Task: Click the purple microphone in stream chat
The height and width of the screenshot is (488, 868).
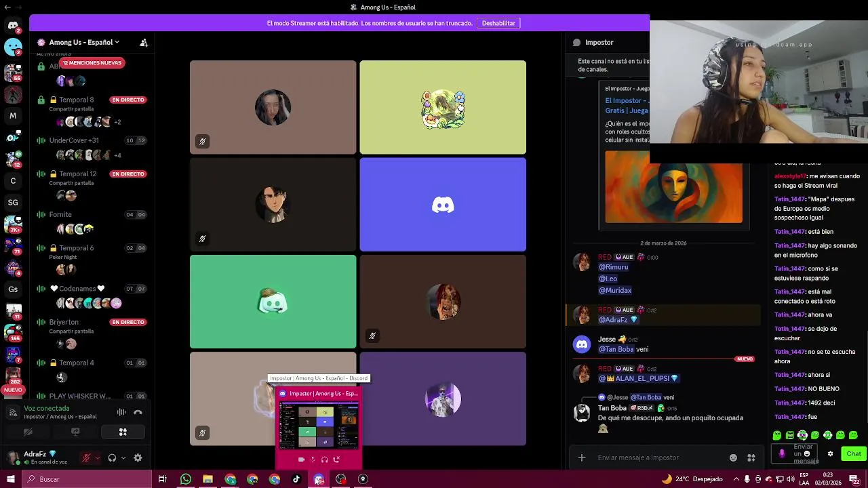Action: (782, 453)
